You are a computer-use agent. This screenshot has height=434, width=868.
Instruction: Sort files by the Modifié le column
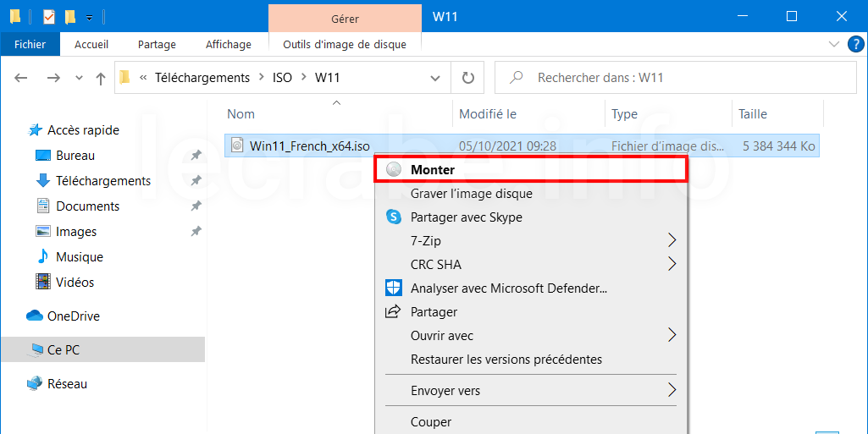(488, 114)
